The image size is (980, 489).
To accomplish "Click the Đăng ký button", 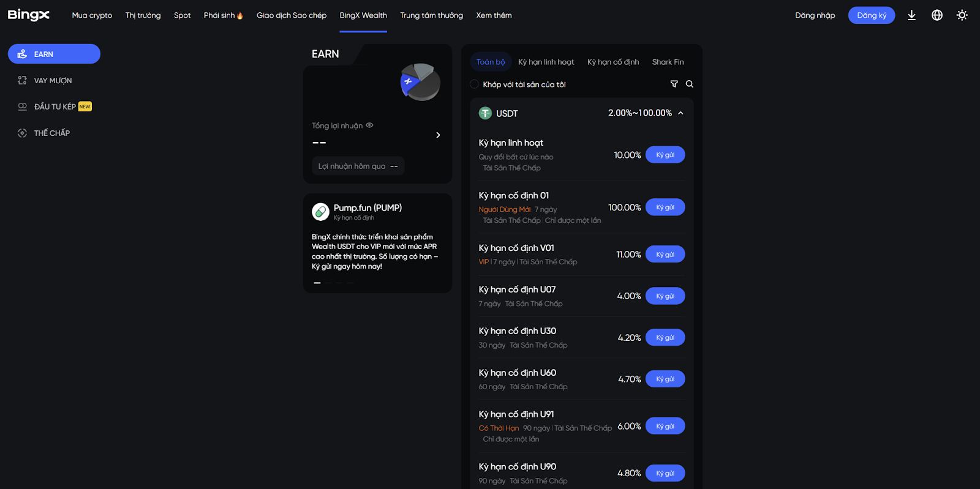I will point(872,15).
